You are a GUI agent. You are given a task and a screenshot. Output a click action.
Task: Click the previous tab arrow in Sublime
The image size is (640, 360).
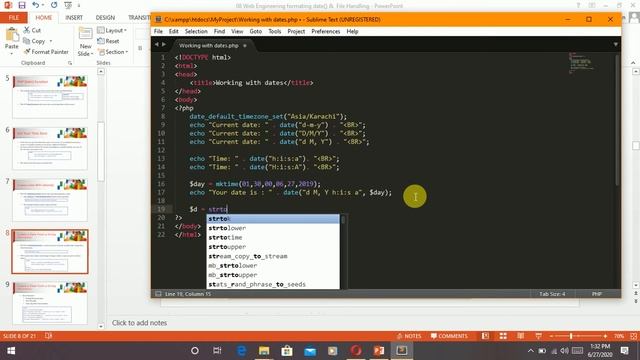coord(157,44)
